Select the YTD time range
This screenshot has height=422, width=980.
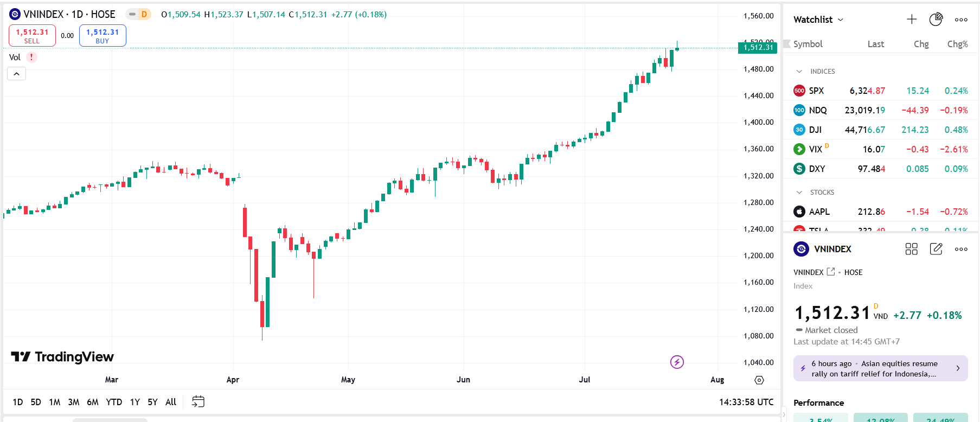click(x=114, y=402)
